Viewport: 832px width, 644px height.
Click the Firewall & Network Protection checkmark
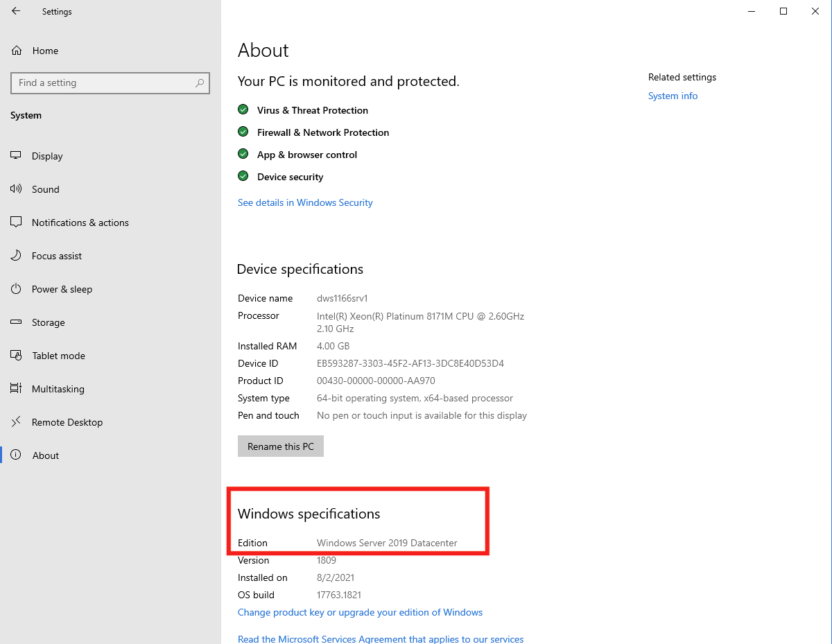(x=243, y=132)
